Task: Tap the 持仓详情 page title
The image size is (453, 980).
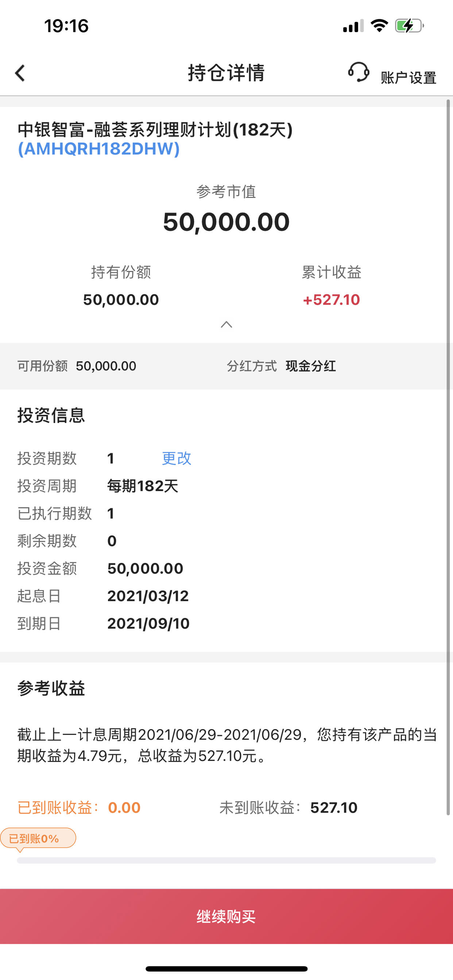Action: [226, 73]
